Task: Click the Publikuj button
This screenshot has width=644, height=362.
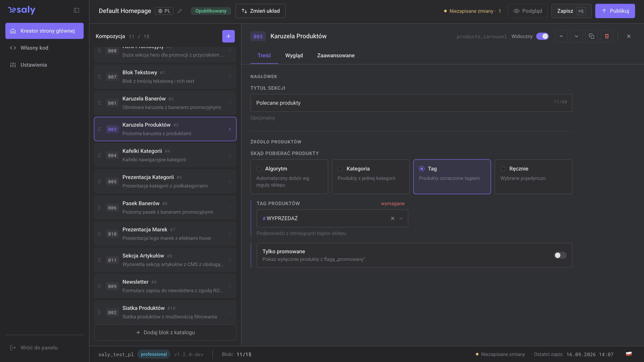Action: (x=615, y=11)
